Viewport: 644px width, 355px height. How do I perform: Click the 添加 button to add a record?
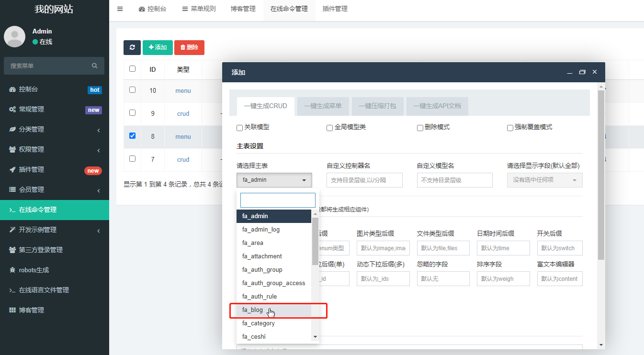(x=158, y=47)
